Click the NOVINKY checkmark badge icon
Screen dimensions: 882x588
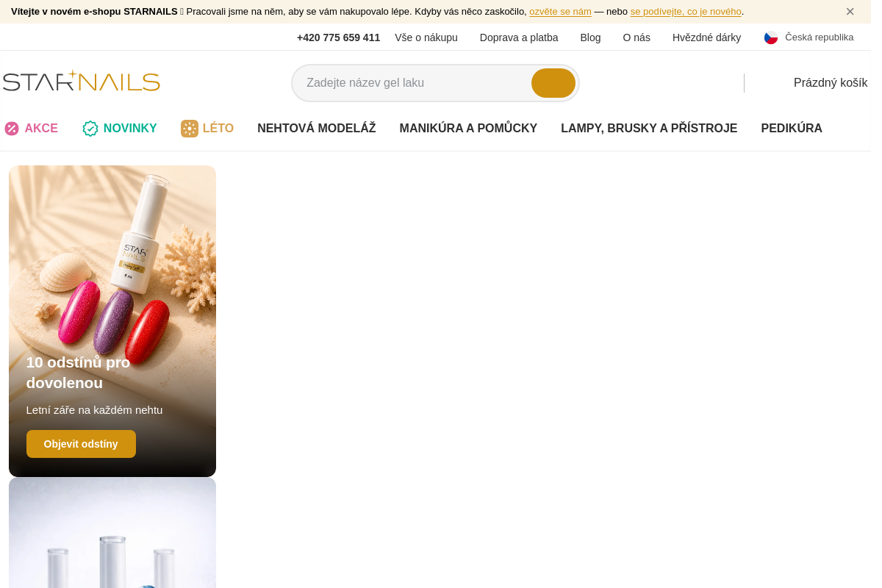click(90, 129)
